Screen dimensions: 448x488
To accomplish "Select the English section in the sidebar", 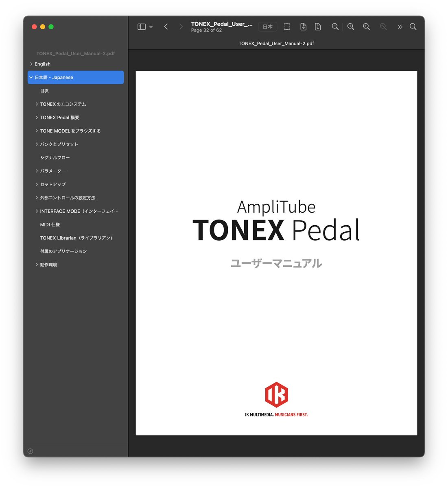I will tap(42, 64).
